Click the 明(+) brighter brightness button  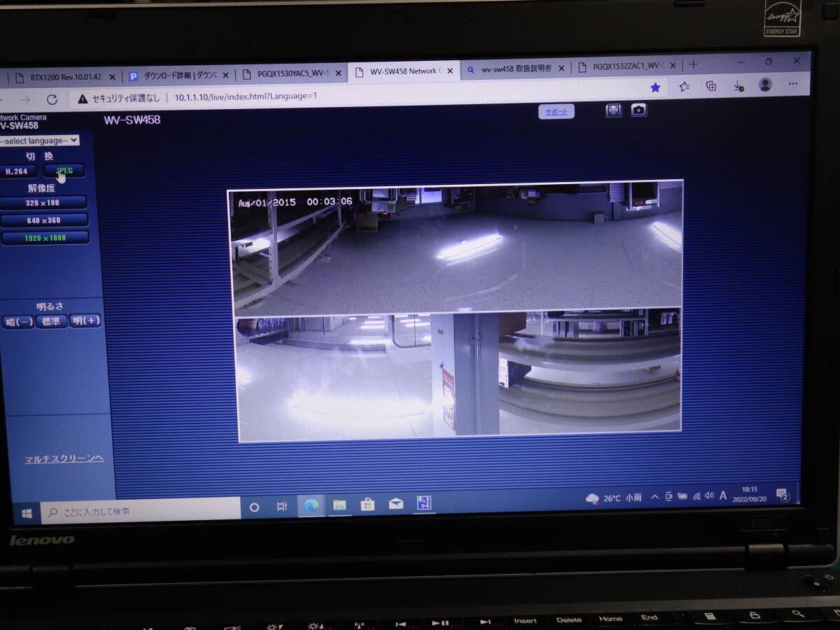[86, 321]
